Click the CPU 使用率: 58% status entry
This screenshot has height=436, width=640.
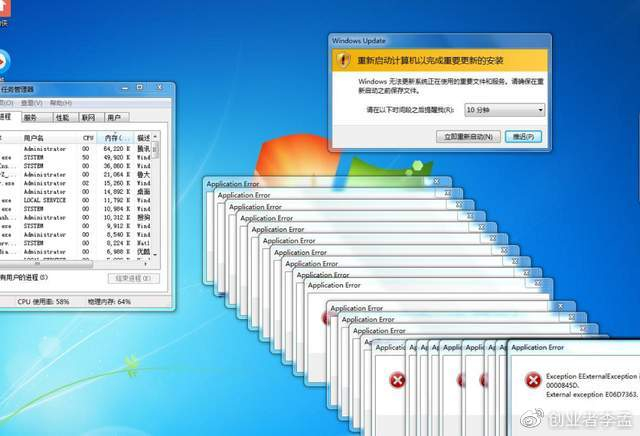coord(43,302)
